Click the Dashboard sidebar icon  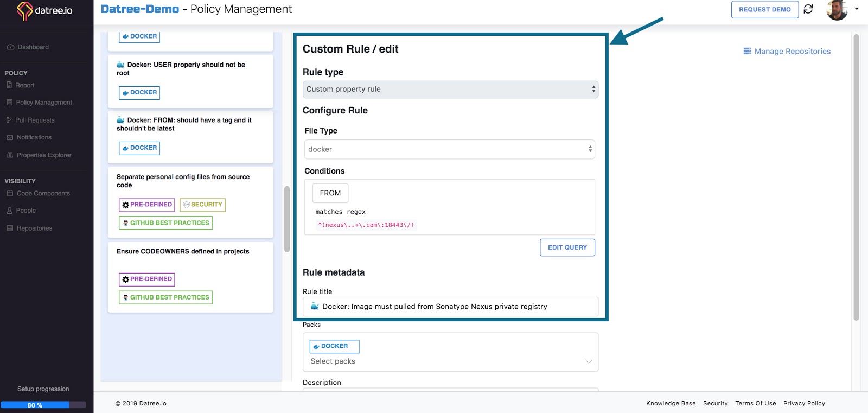coord(10,47)
